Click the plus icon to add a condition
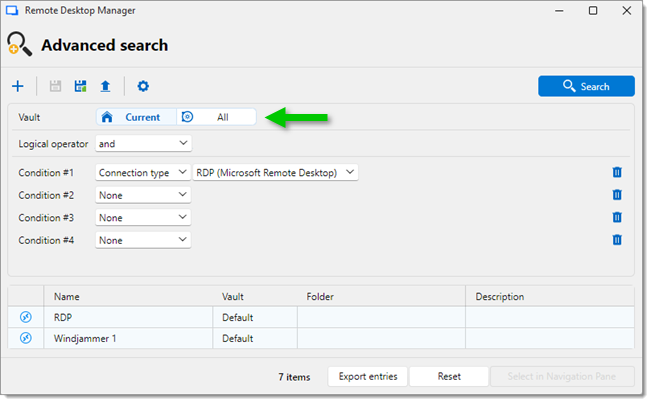The width and height of the screenshot is (651, 403). tap(18, 87)
